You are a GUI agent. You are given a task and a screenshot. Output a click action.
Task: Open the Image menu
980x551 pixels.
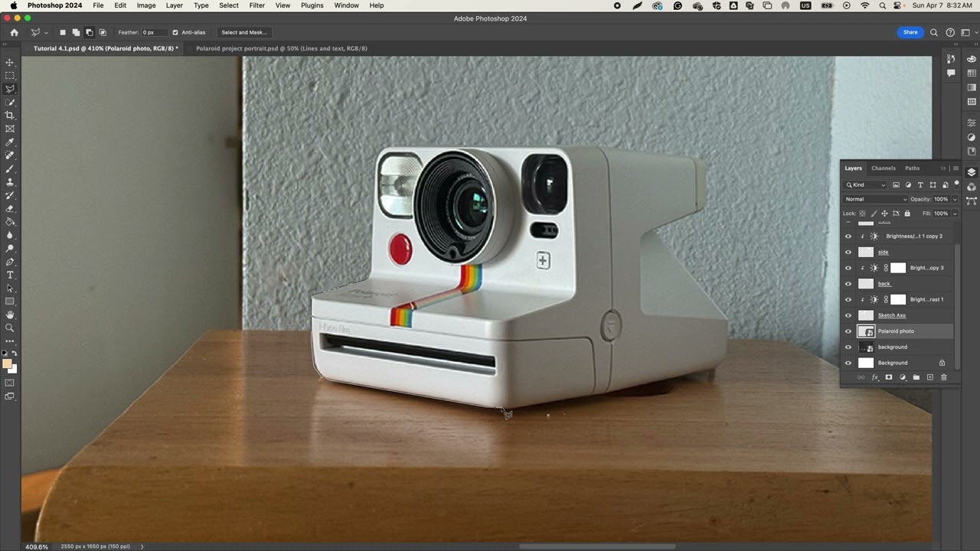click(146, 5)
